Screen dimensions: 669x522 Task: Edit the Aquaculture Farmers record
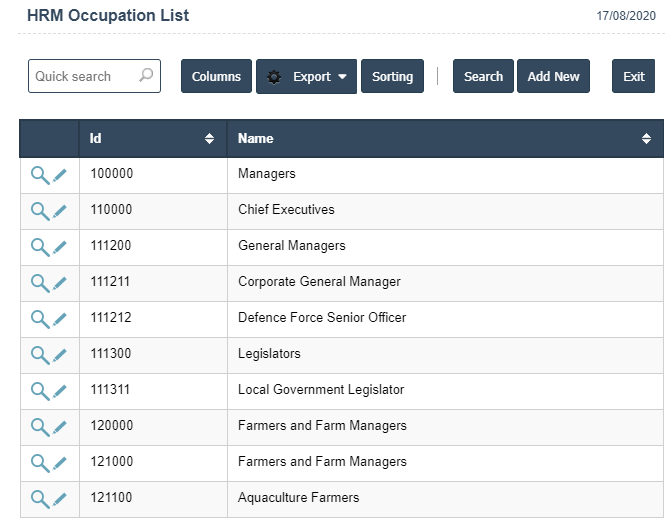click(x=60, y=499)
